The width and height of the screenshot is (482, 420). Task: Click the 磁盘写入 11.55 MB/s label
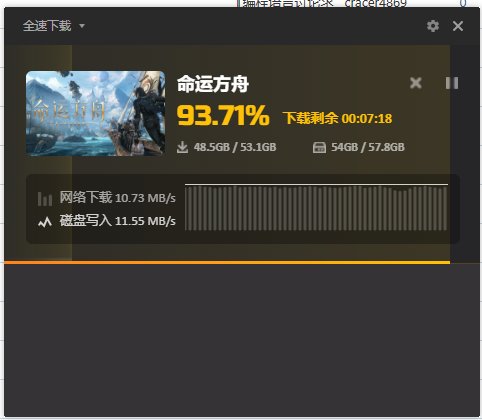[117, 221]
